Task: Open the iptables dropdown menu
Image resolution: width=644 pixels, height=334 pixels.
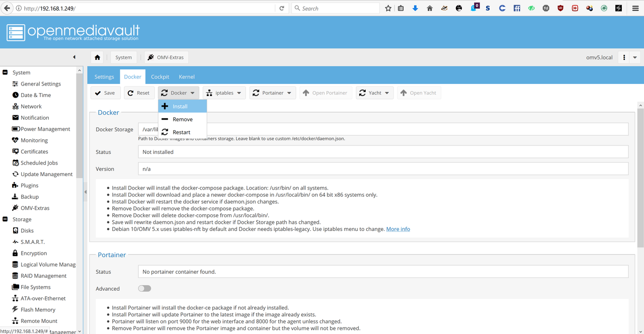Action: 224,93
